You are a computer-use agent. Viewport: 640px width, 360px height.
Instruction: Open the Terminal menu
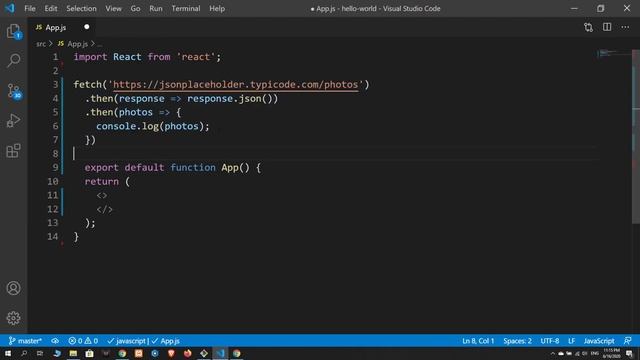[186, 8]
